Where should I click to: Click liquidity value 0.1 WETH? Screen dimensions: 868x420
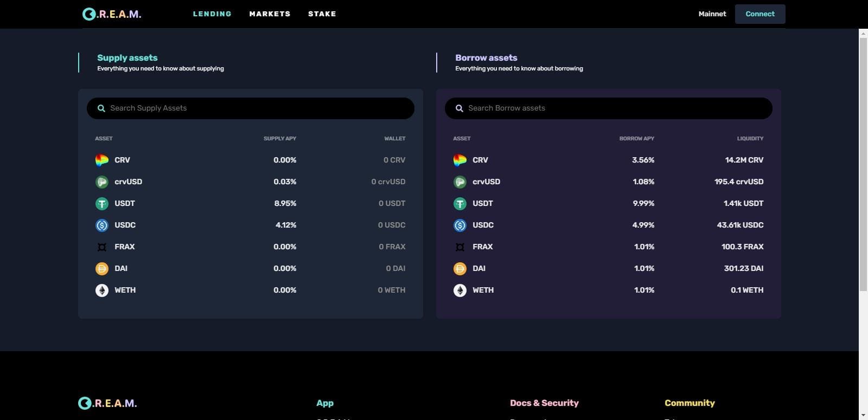tap(747, 290)
